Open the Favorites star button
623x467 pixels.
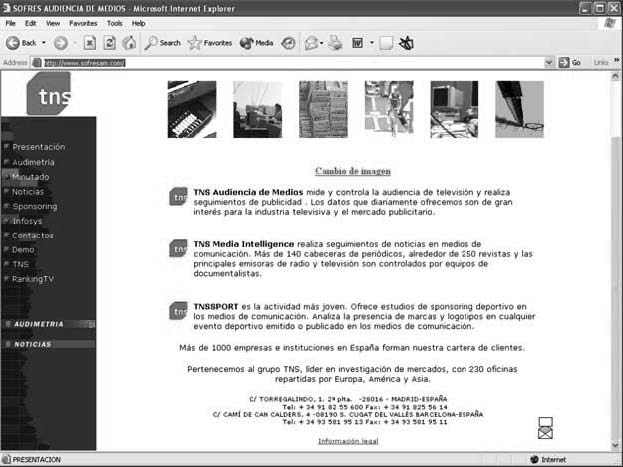pyautogui.click(x=210, y=43)
